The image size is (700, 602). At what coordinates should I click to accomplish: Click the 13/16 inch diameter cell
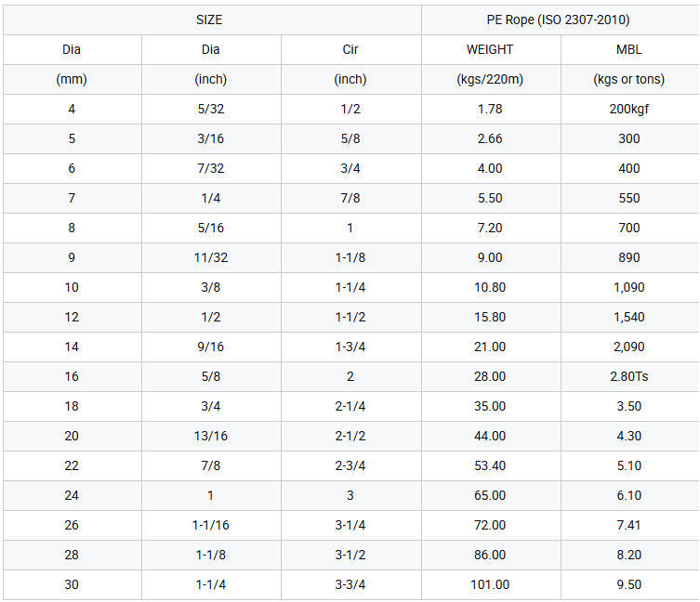[210, 436]
